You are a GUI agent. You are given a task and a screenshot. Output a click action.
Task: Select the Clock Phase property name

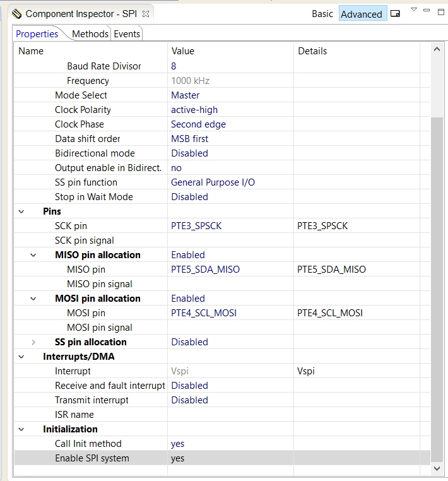click(x=79, y=124)
